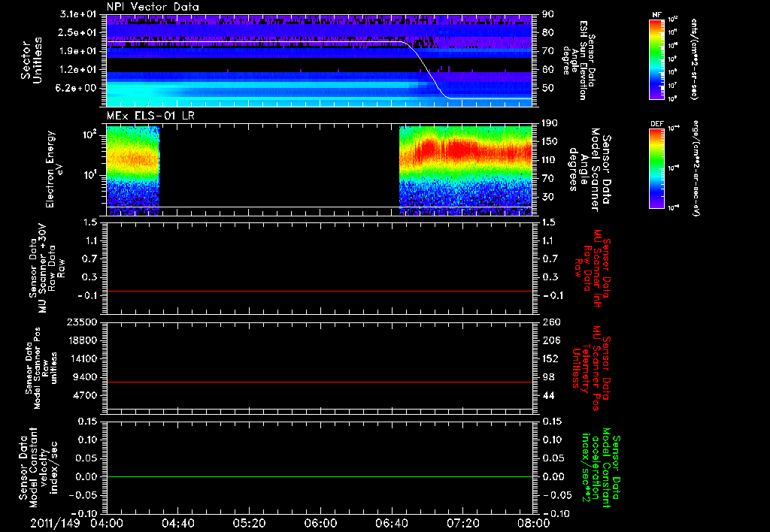770x532 pixels.
Task: Click the NF color bar legend
Action: click(656, 59)
